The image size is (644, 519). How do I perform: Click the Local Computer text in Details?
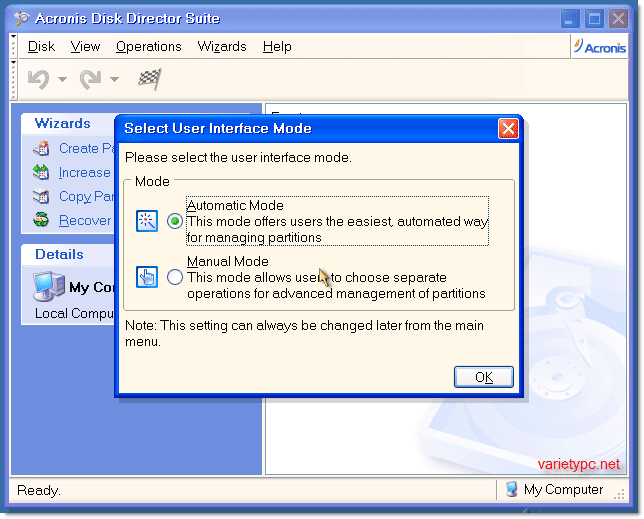74,314
